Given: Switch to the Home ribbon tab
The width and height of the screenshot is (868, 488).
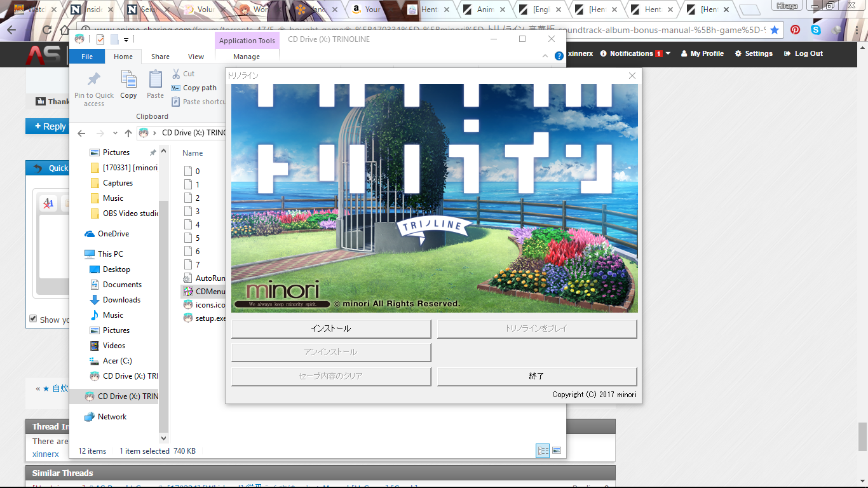Looking at the screenshot, I should 123,57.
